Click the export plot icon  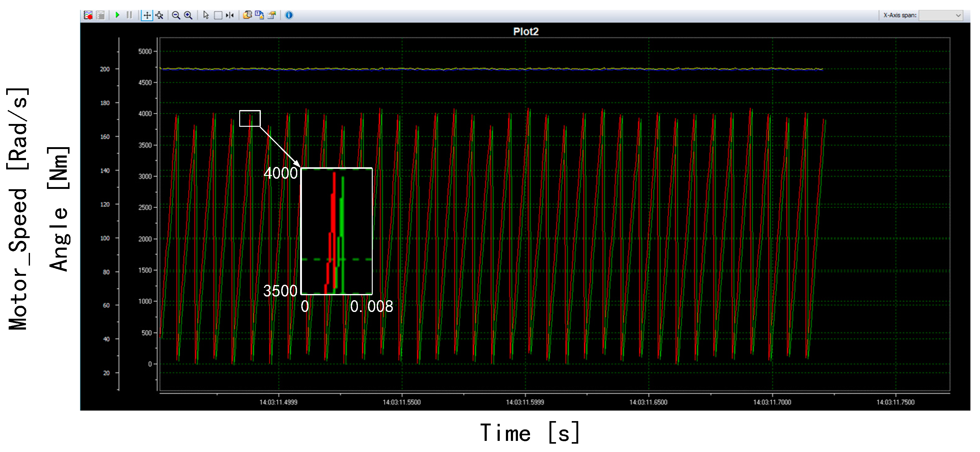click(272, 15)
